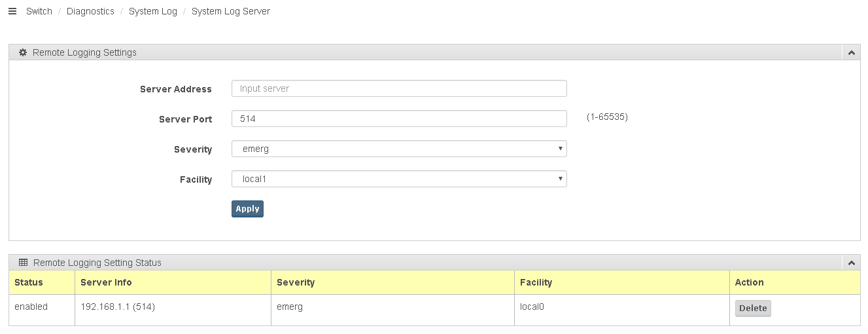868x334 pixels.
Task: Click the gear icon beside Remote Logging Settings
Action: (23, 52)
